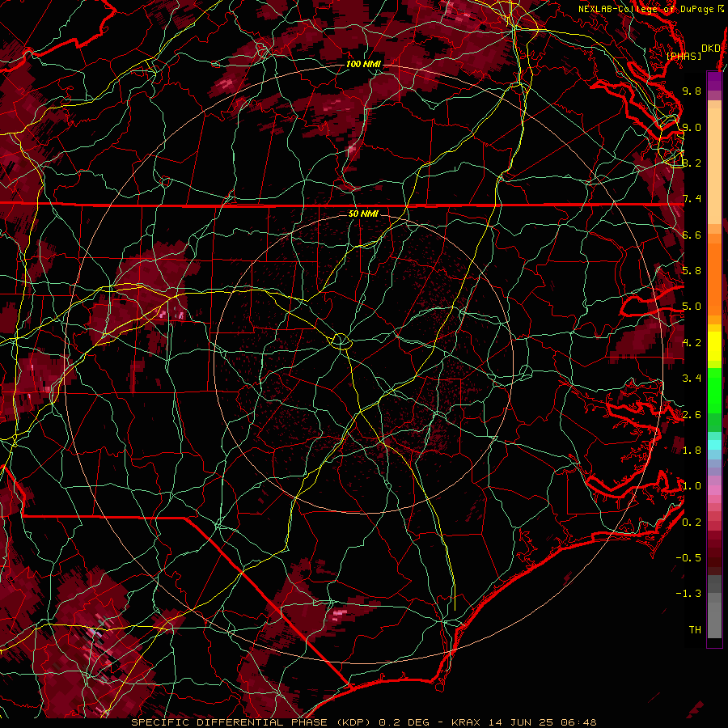Click the 0.2 value on the color scale
The width and height of the screenshot is (728, 728).
(692, 522)
